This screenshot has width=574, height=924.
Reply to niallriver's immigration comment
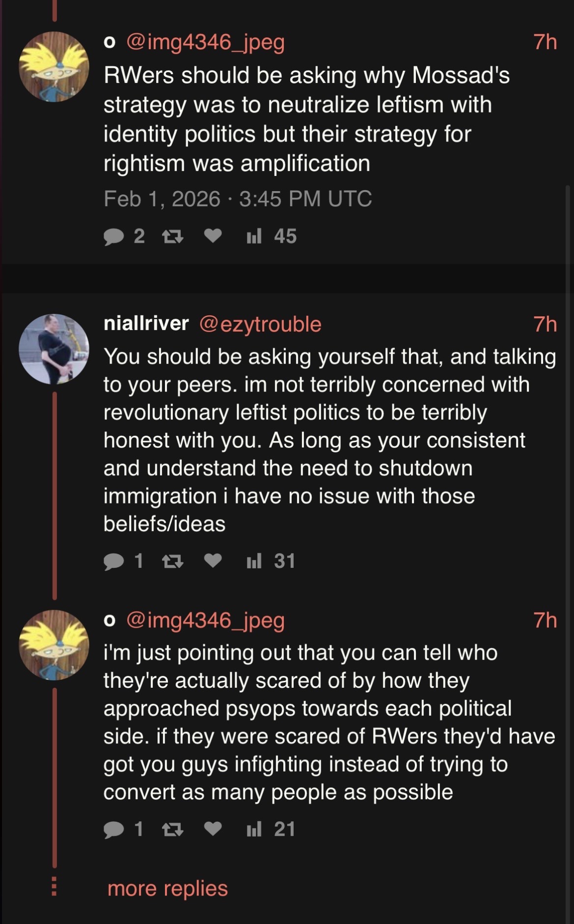pyautogui.click(x=114, y=561)
